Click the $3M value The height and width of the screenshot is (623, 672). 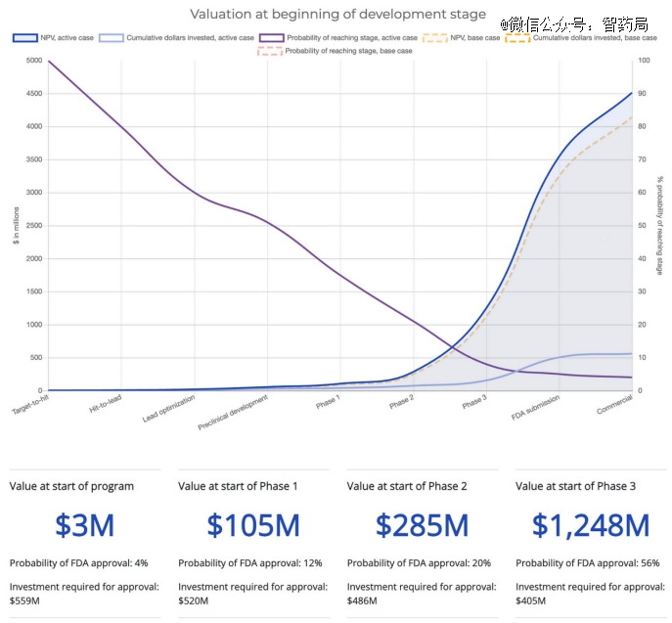pyautogui.click(x=85, y=525)
